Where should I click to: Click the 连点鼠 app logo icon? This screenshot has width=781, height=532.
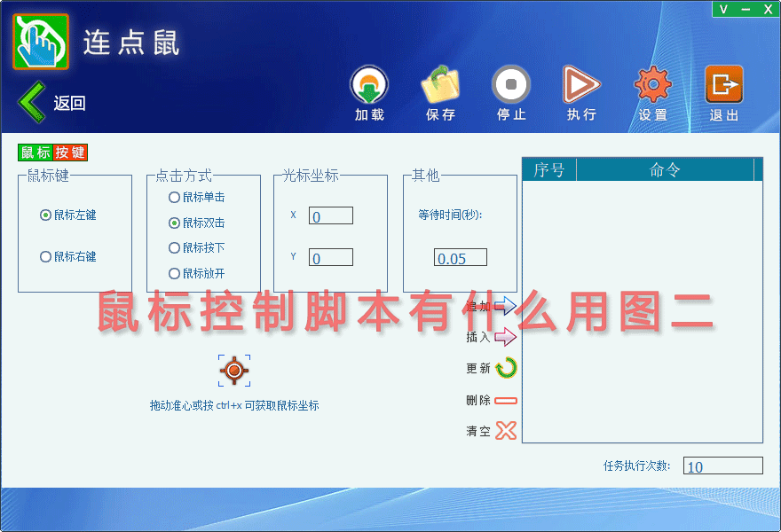click(41, 42)
